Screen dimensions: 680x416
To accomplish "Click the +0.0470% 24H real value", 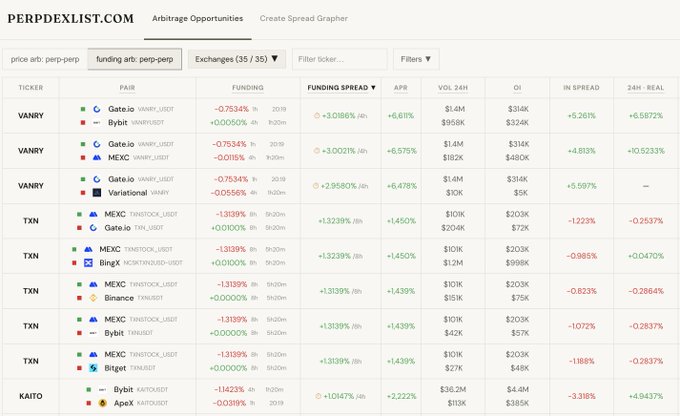I will pyautogui.click(x=646, y=256).
